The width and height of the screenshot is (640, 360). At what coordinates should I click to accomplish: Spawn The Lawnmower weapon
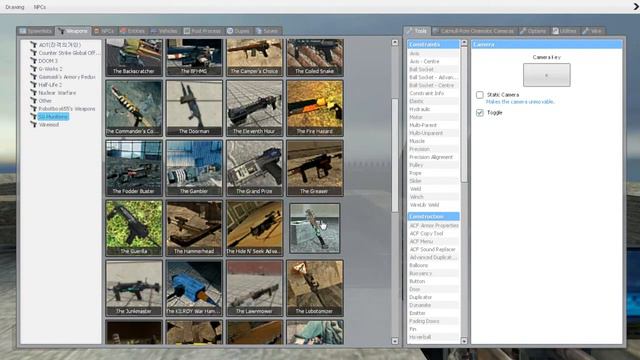point(254,288)
